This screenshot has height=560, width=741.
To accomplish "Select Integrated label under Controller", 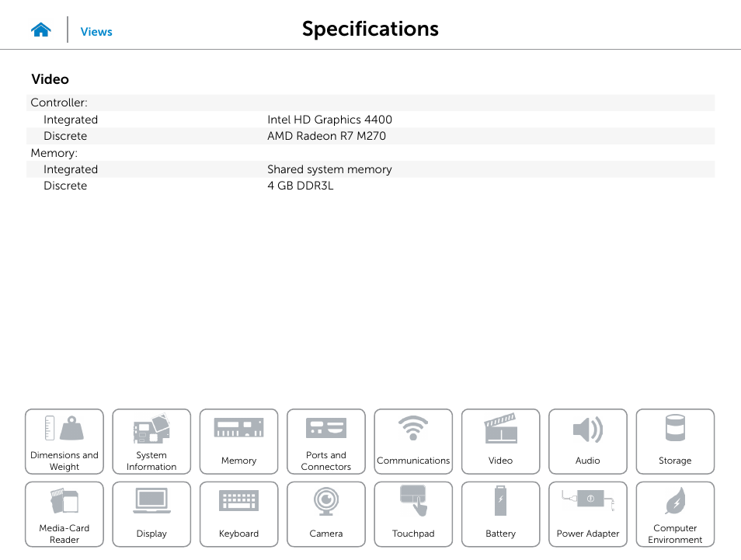I will 71,120.
